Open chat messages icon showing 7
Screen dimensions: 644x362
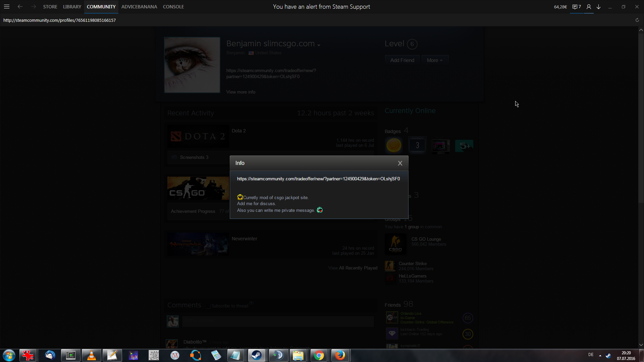[x=576, y=7]
